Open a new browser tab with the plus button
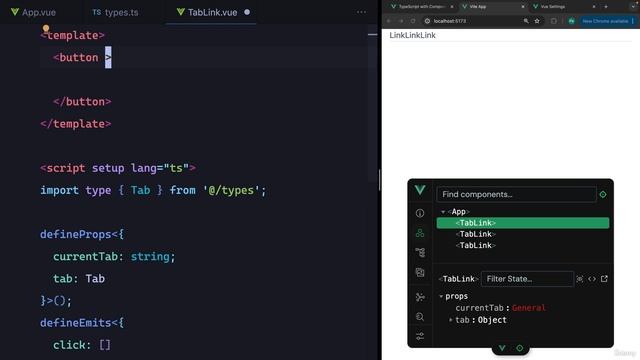Viewport: 640px width, 360px height. click(606, 7)
